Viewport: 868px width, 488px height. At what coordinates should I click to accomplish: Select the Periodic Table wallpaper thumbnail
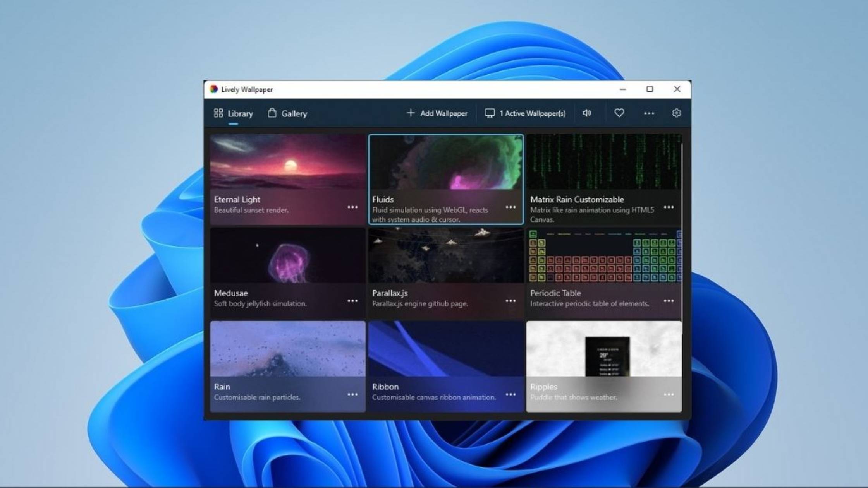[x=603, y=255]
